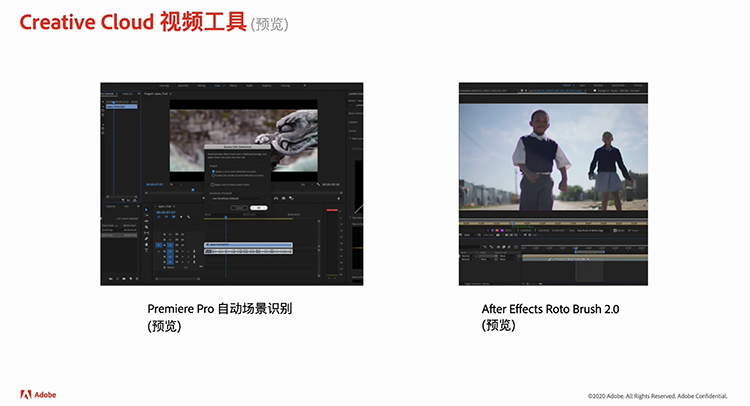This screenshot has height=406, width=750.
Task: Select the Track Select Forward tool in Premiere
Action: (146, 216)
